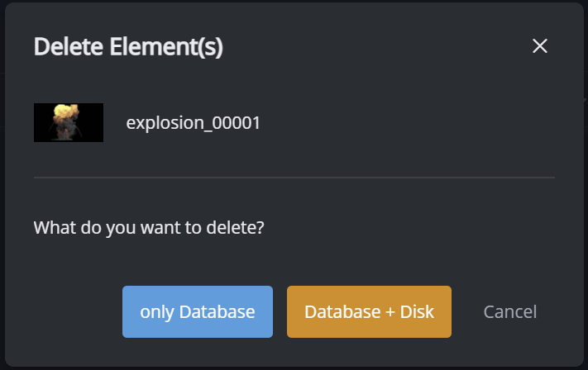588x370 pixels.
Task: Click the explosion thumbnail preview
Action: click(69, 123)
